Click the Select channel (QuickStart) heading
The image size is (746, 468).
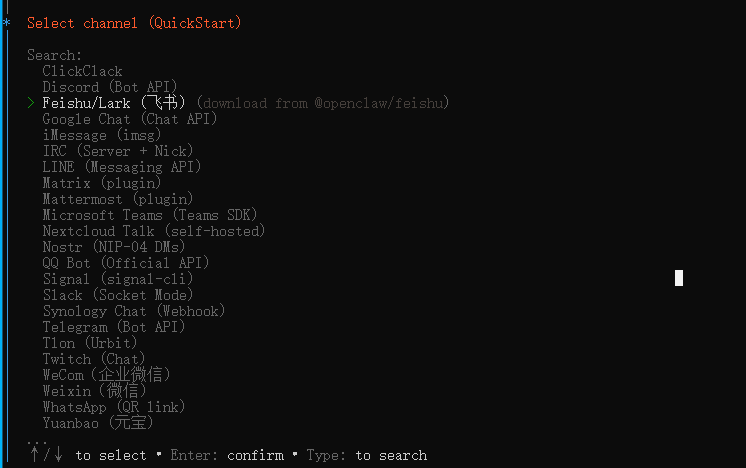[x=134, y=23]
